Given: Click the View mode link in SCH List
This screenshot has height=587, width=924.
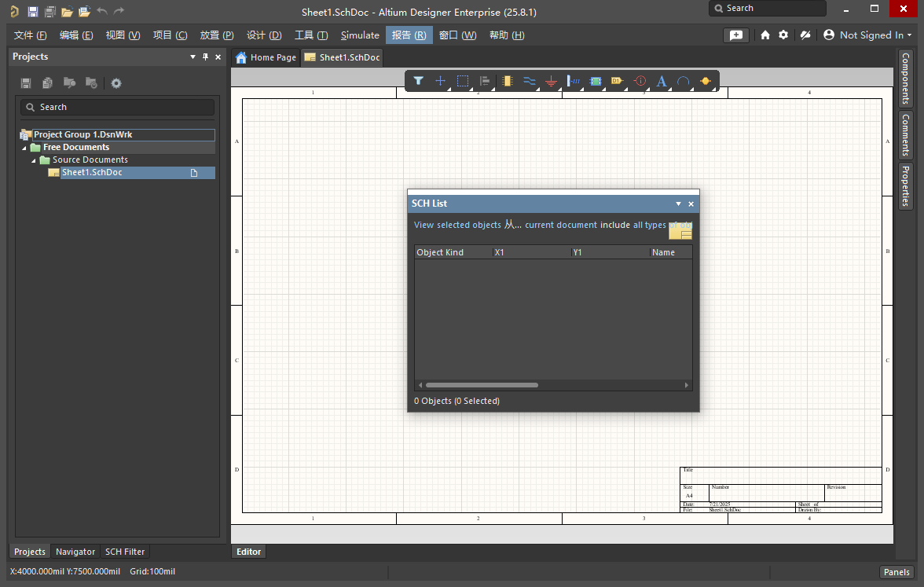Looking at the screenshot, I should coord(423,225).
